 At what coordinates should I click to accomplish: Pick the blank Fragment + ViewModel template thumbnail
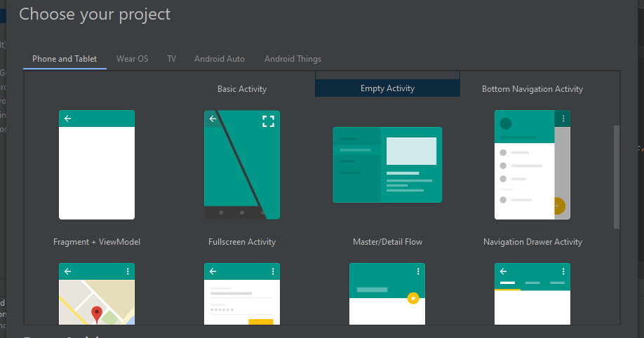click(x=97, y=165)
